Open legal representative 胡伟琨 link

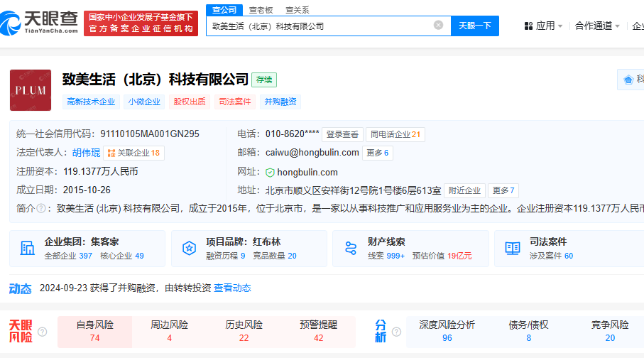coord(86,153)
